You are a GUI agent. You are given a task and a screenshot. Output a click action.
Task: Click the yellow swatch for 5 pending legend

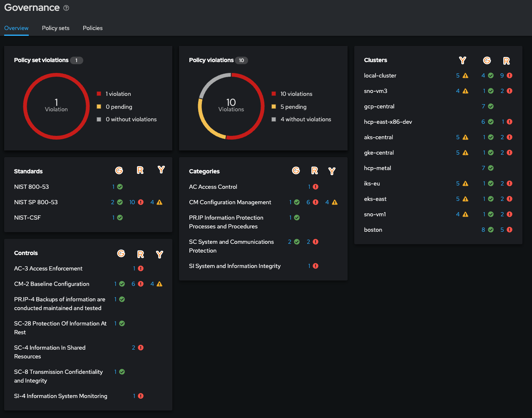click(274, 107)
